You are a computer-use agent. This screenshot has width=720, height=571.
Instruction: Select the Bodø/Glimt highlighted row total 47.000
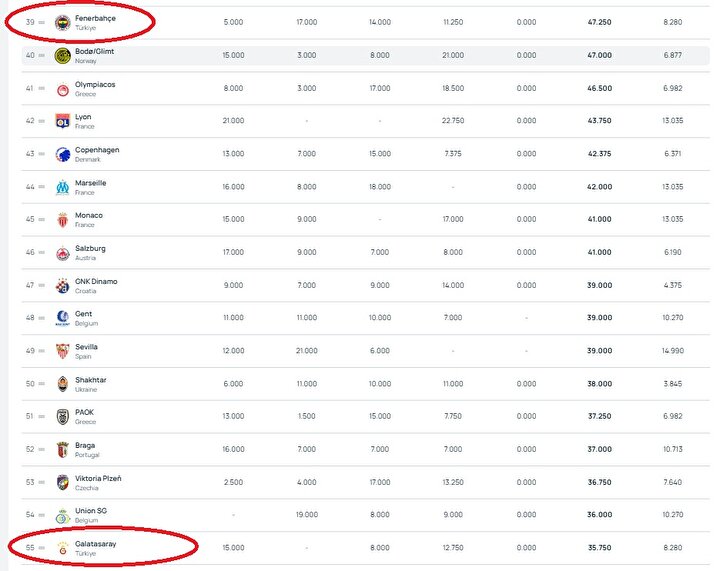pos(599,55)
